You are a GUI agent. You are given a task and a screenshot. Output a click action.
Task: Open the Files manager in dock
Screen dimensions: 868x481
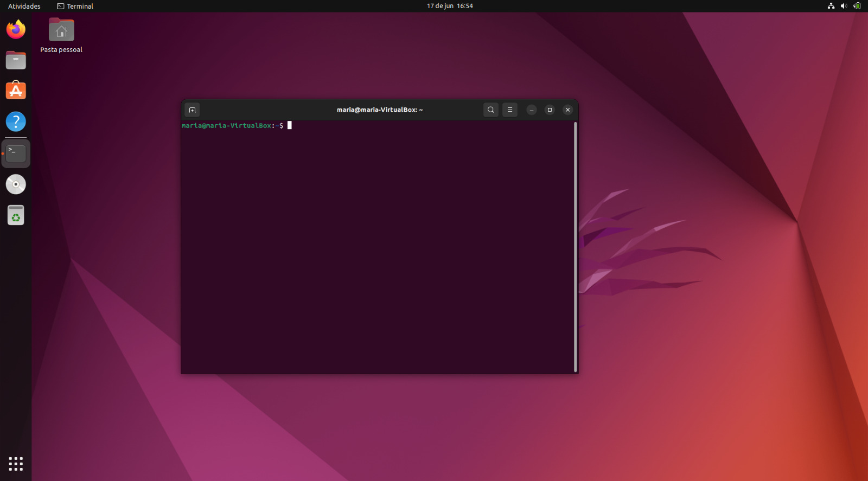(16, 60)
